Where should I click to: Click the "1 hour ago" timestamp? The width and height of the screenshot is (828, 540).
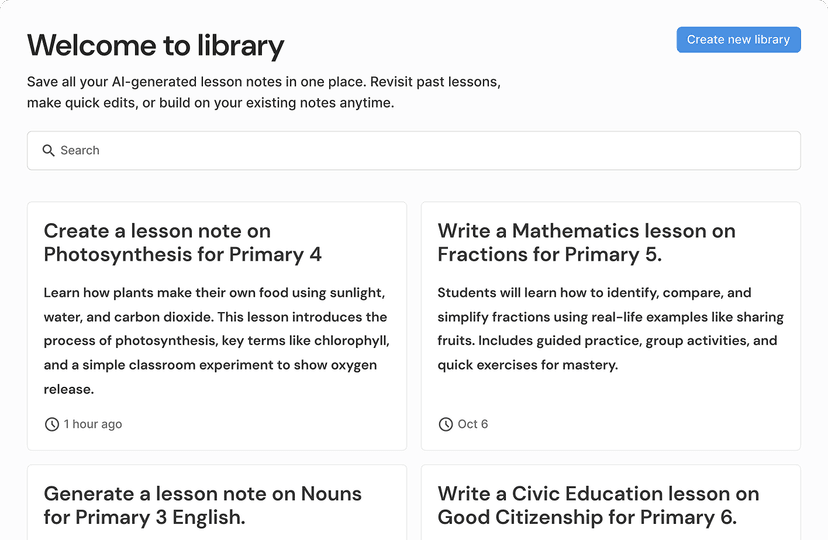[93, 424]
